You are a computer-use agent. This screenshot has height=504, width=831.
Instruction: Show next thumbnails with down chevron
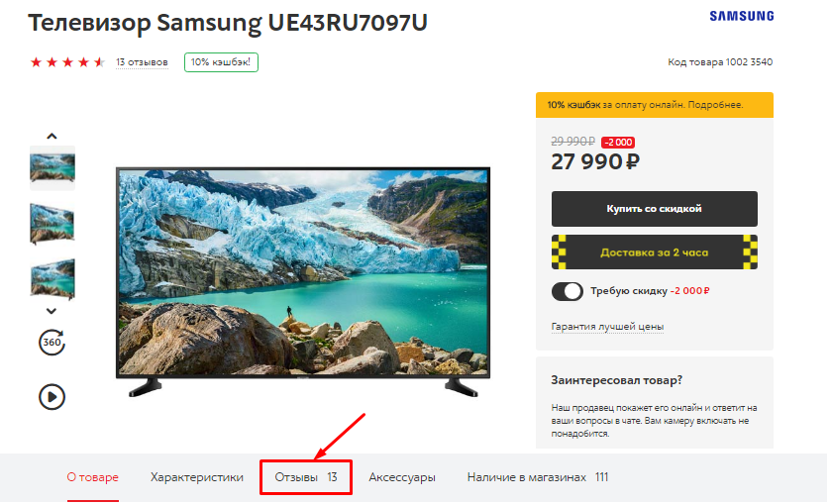point(52,311)
